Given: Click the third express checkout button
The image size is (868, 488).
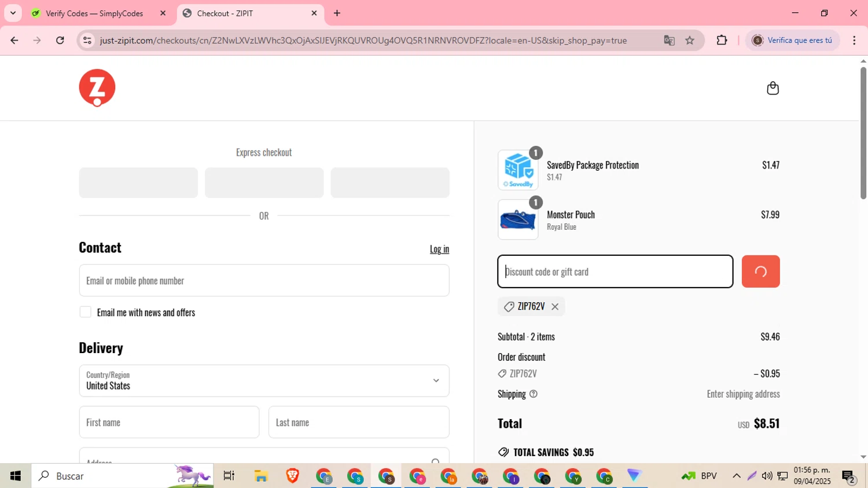Looking at the screenshot, I should point(390,183).
